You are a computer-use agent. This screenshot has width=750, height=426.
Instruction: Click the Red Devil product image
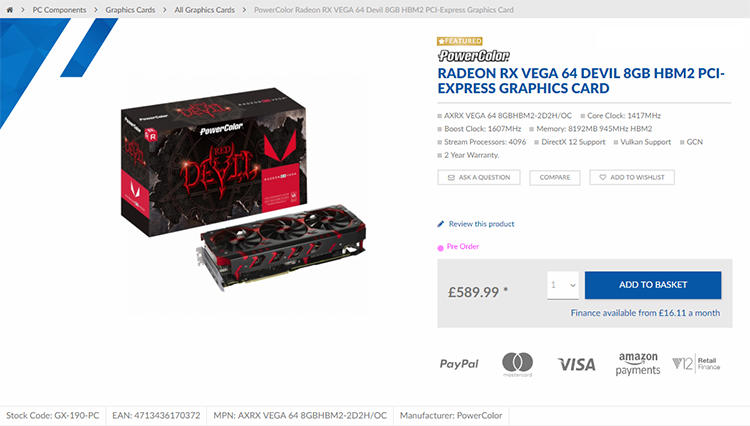coord(243,190)
